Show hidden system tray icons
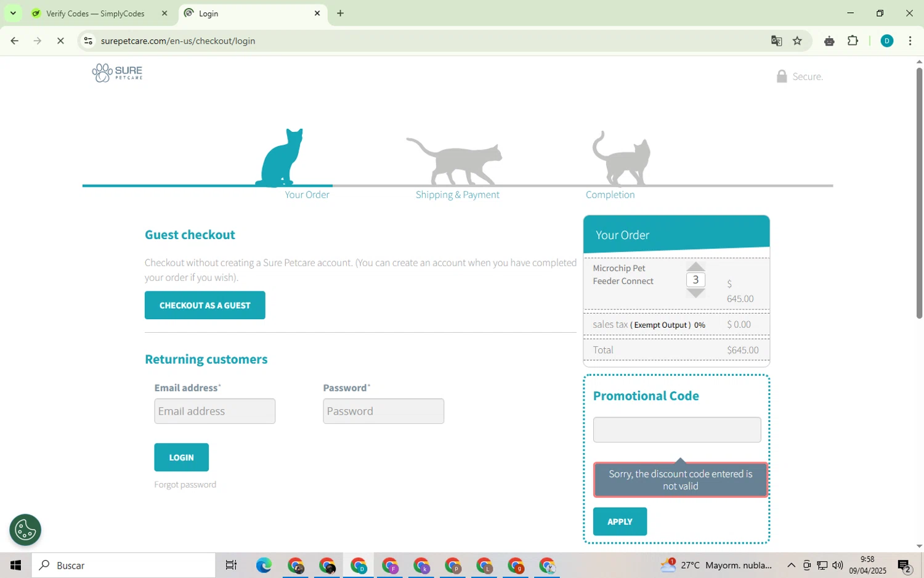The image size is (924, 578). 791,565
